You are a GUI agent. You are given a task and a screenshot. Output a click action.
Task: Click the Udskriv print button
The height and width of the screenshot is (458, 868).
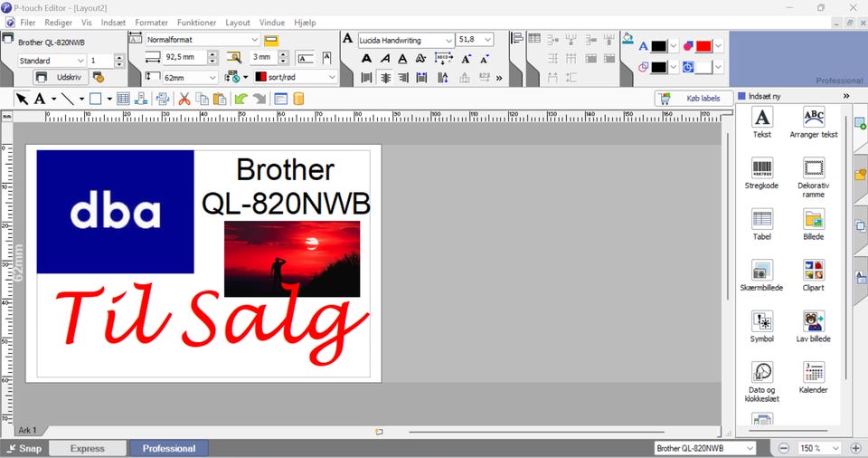[x=61, y=77]
